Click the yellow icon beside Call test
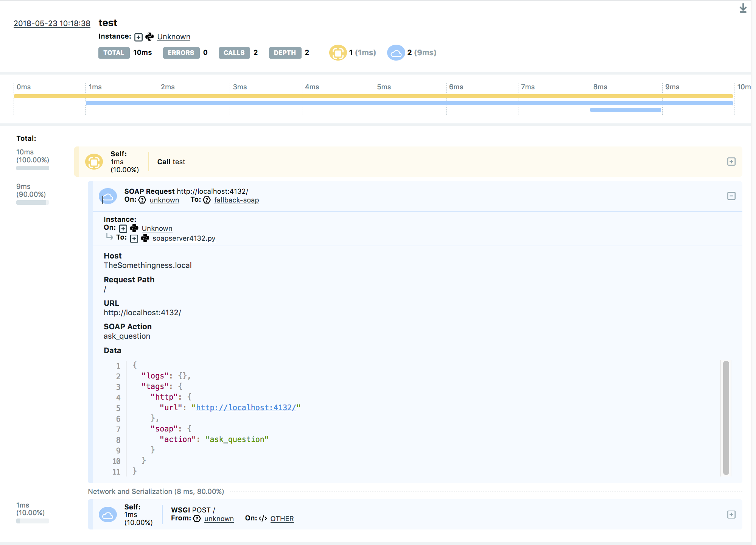The width and height of the screenshot is (756, 545). click(x=94, y=162)
